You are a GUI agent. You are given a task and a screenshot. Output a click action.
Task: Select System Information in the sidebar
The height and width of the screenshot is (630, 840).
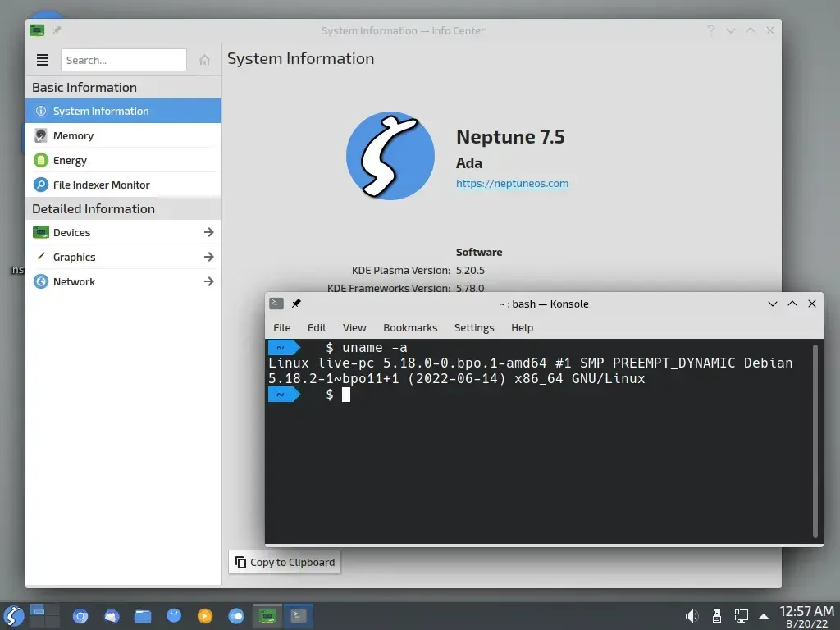point(123,111)
